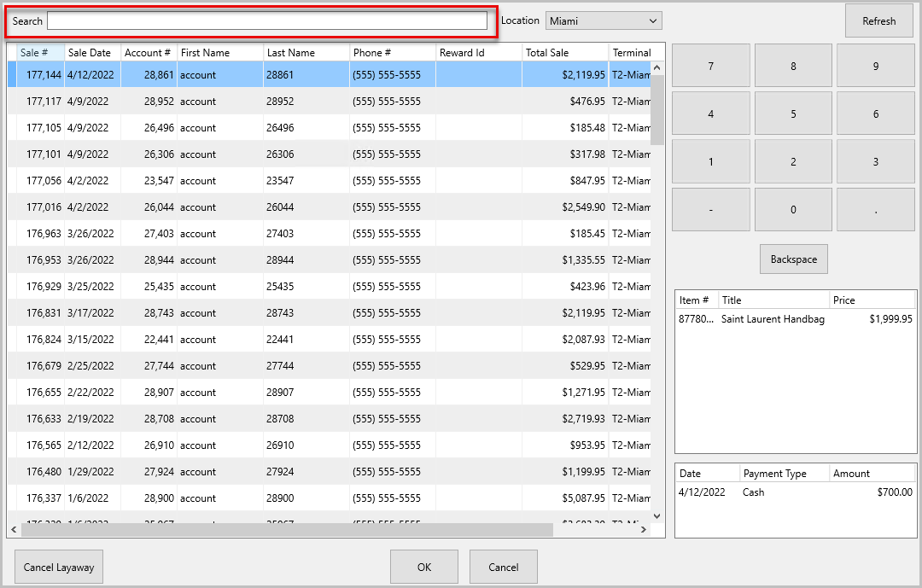Screen dimensions: 922x588
Task: Select sale number 176,679 row
Action: (330, 366)
